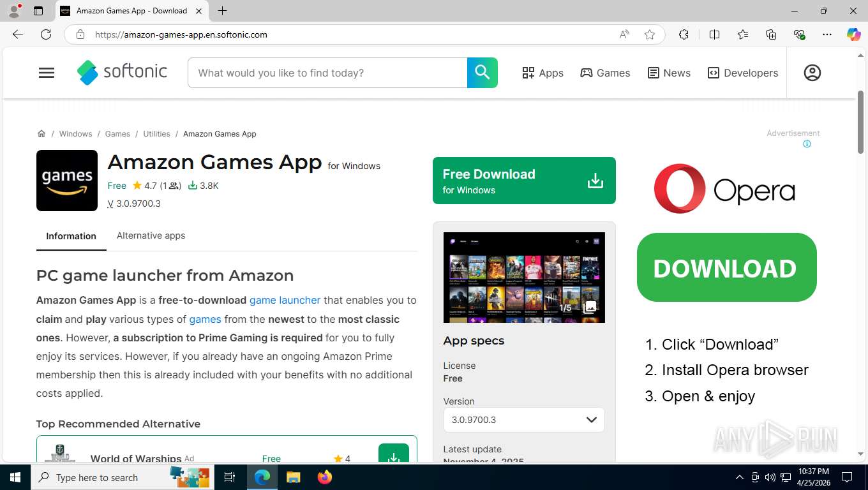The image size is (868, 490).
Task: Click the browser back arrow
Action: (18, 34)
